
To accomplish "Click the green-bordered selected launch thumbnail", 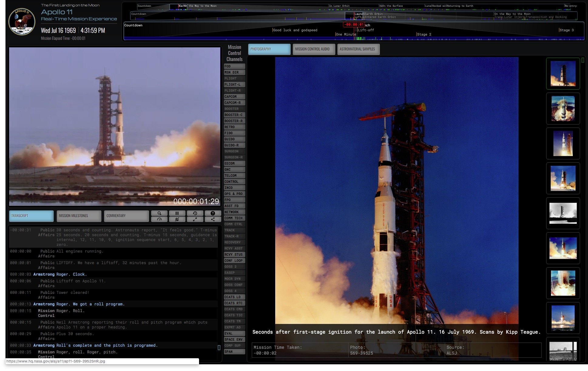I will (563, 73).
